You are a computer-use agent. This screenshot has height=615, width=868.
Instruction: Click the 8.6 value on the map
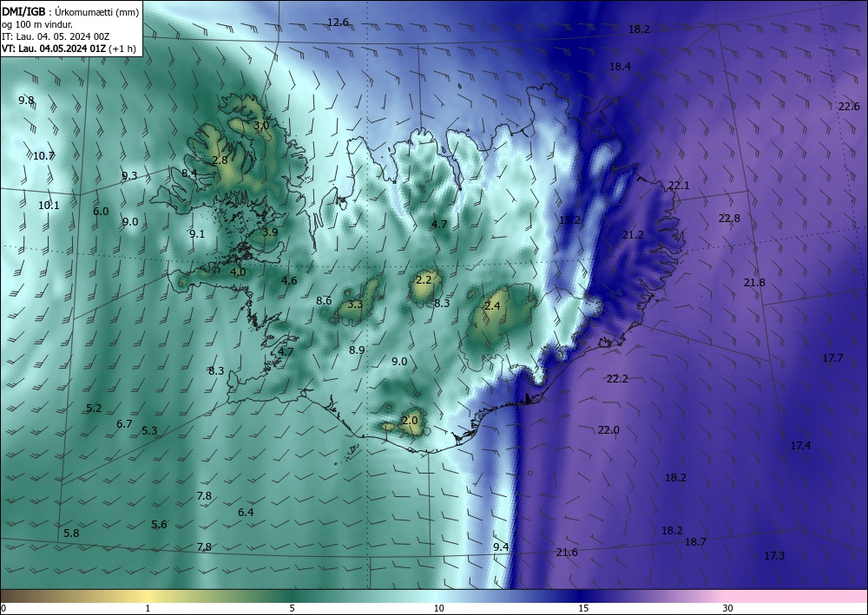[x=324, y=301]
